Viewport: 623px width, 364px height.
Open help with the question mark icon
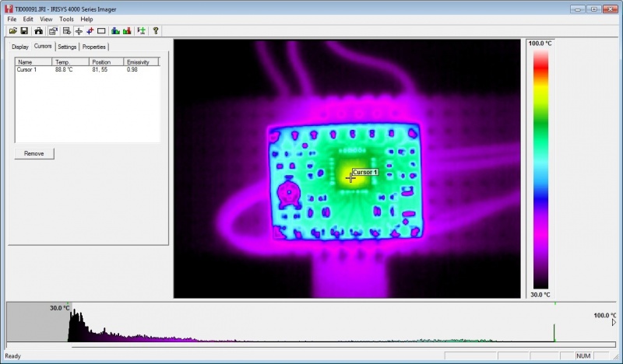(156, 30)
